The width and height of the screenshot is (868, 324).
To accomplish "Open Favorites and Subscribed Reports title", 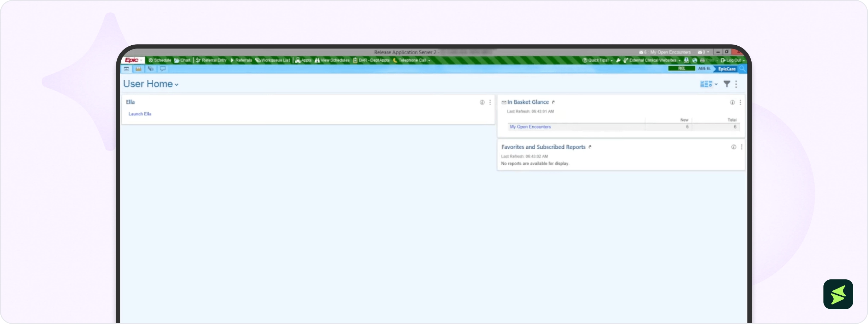I will pyautogui.click(x=543, y=147).
